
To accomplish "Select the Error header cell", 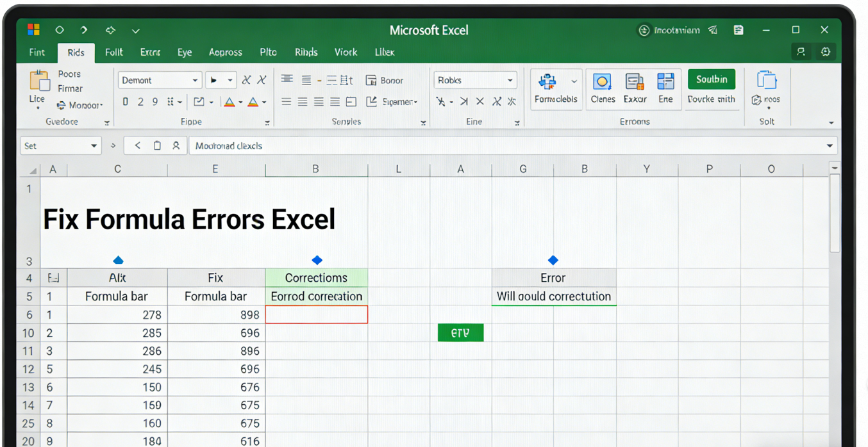I will click(554, 278).
